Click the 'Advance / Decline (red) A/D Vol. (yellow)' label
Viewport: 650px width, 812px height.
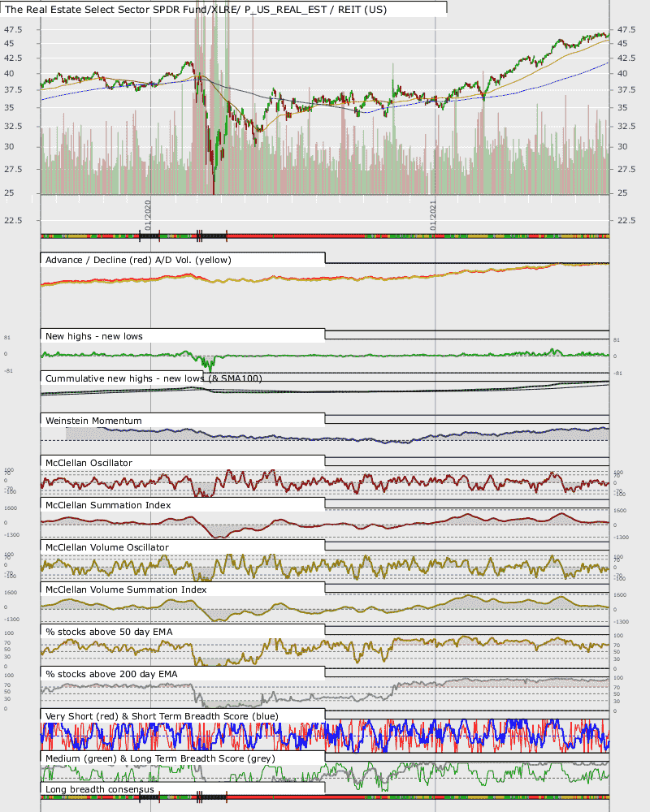pyautogui.click(x=138, y=260)
